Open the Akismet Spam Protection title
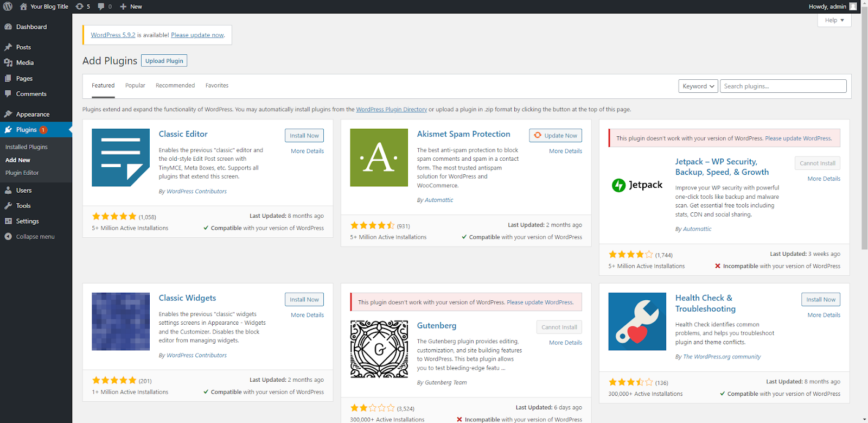The width and height of the screenshot is (868, 423). [x=463, y=134]
